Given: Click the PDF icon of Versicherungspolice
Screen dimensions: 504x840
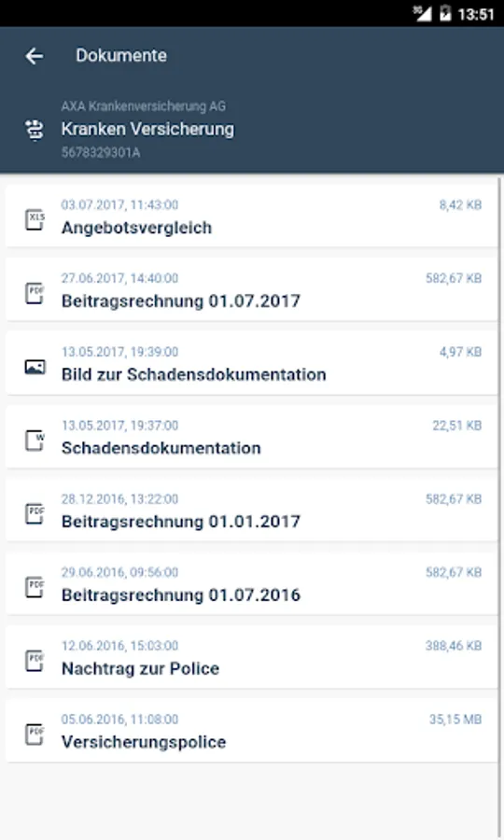Looking at the screenshot, I should pos(35,734).
